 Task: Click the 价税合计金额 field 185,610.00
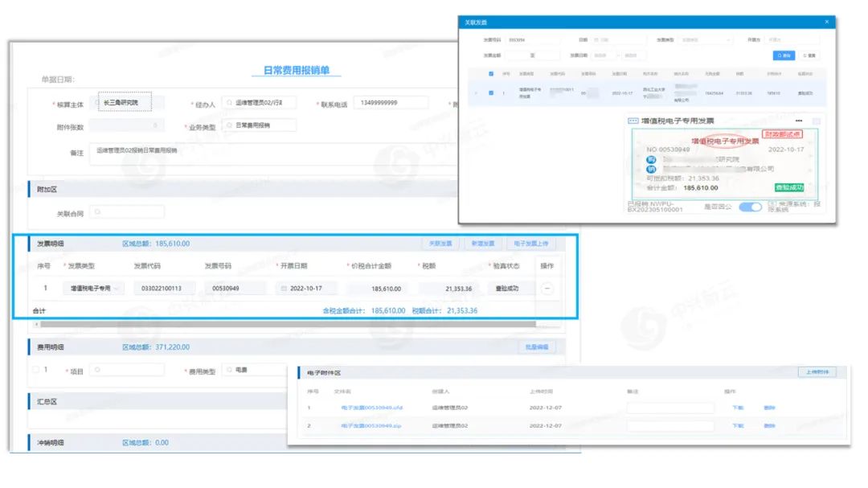click(x=377, y=288)
